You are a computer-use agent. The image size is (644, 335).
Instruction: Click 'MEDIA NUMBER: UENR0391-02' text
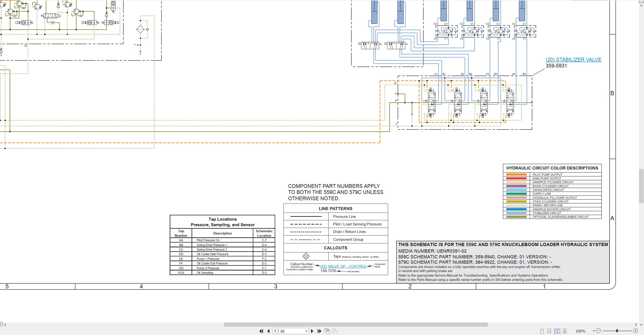432,251
